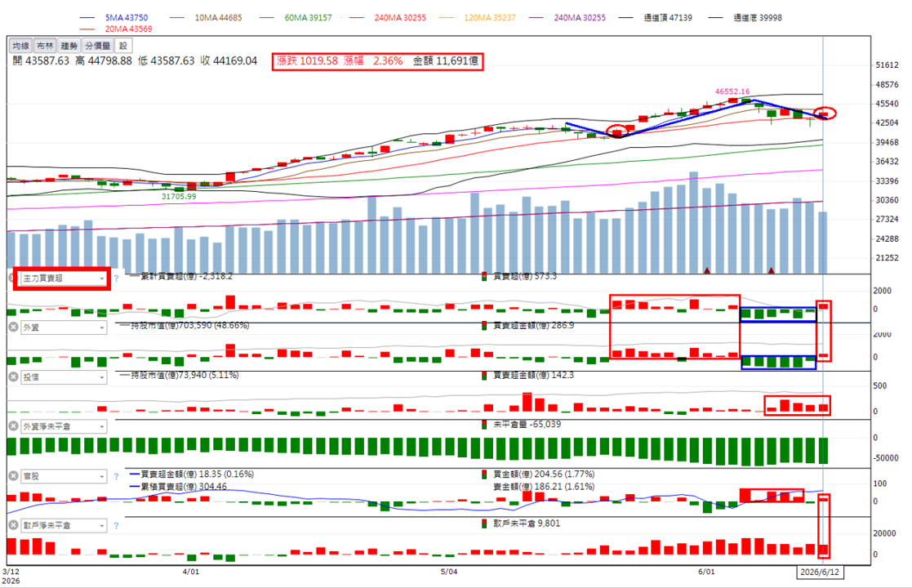The image size is (912, 588).
Task: Close the 投信 sub-chart using its X icon
Action: [13, 376]
